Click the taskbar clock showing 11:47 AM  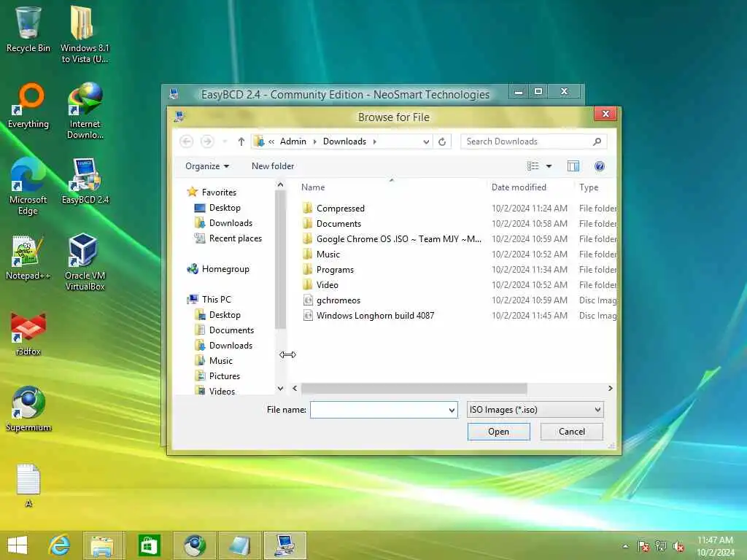pos(715,545)
